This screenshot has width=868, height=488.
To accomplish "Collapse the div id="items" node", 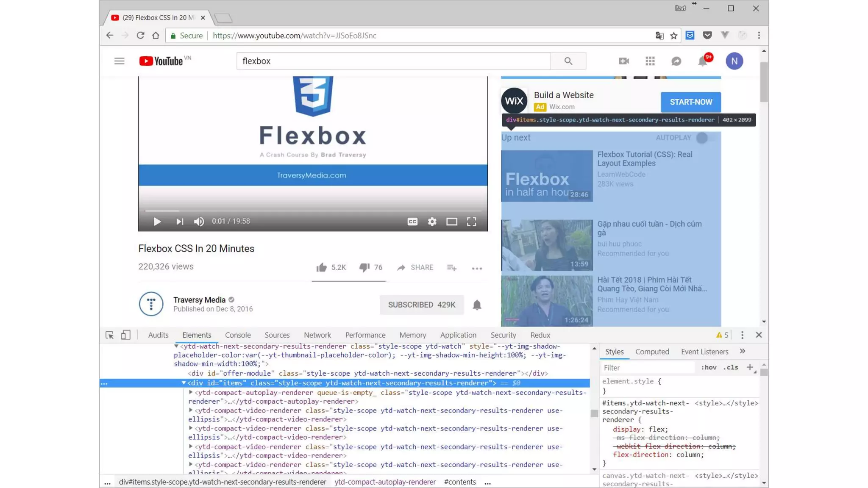I will click(184, 383).
